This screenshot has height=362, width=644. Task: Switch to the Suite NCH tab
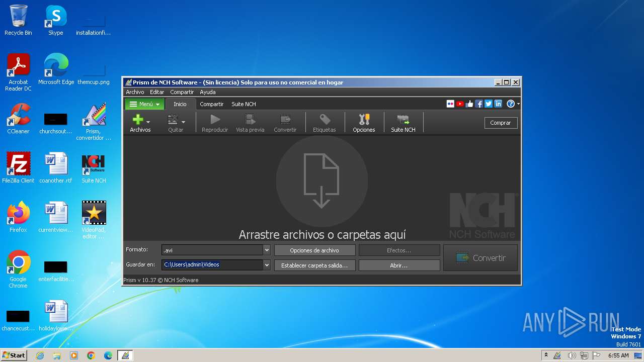tap(244, 104)
